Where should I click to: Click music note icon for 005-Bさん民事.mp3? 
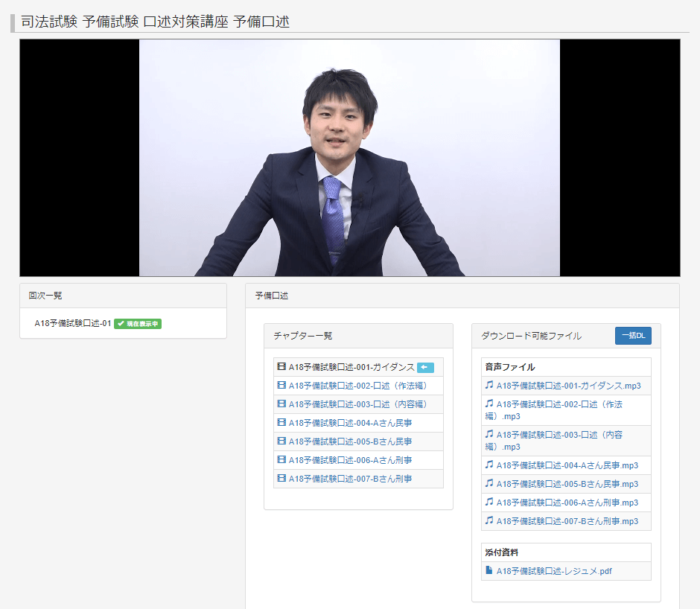pos(489,484)
